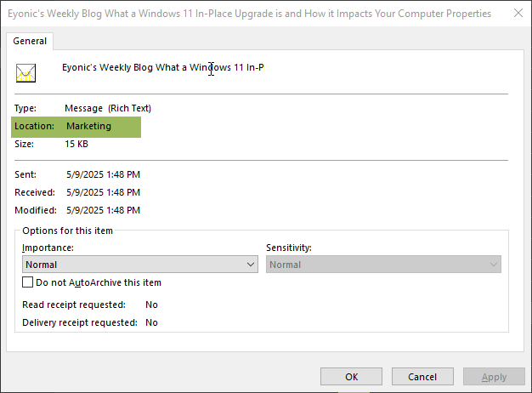This screenshot has height=393, width=532.
Task: Click the message subject text field
Action: tap(163, 67)
